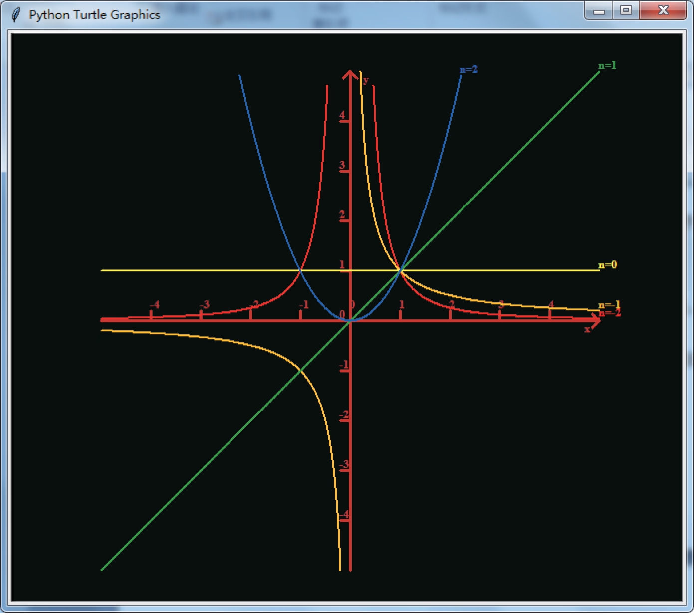This screenshot has width=694, height=616.
Task: Click the orange 'n=-1' curve label
Action: (x=609, y=305)
